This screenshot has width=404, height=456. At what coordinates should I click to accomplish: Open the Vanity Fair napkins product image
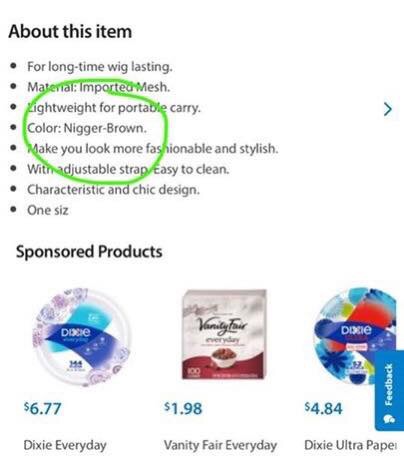pos(224,334)
